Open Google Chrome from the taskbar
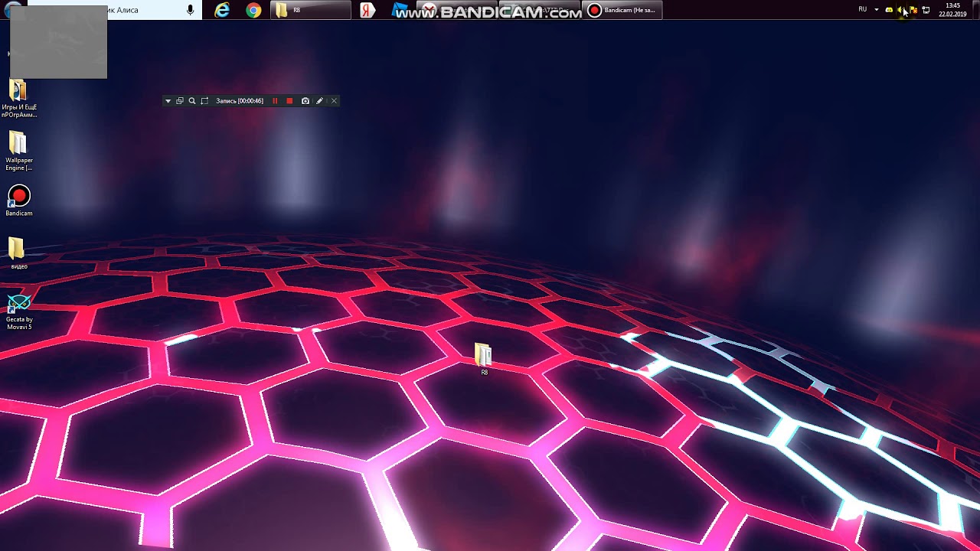Screen dimensions: 980x551 [x=253, y=10]
